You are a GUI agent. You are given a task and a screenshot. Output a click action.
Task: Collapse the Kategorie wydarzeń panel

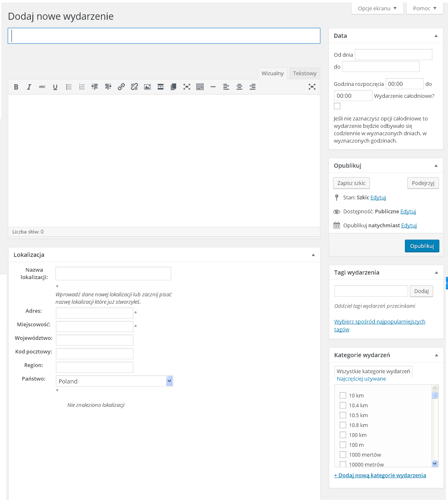(436, 355)
